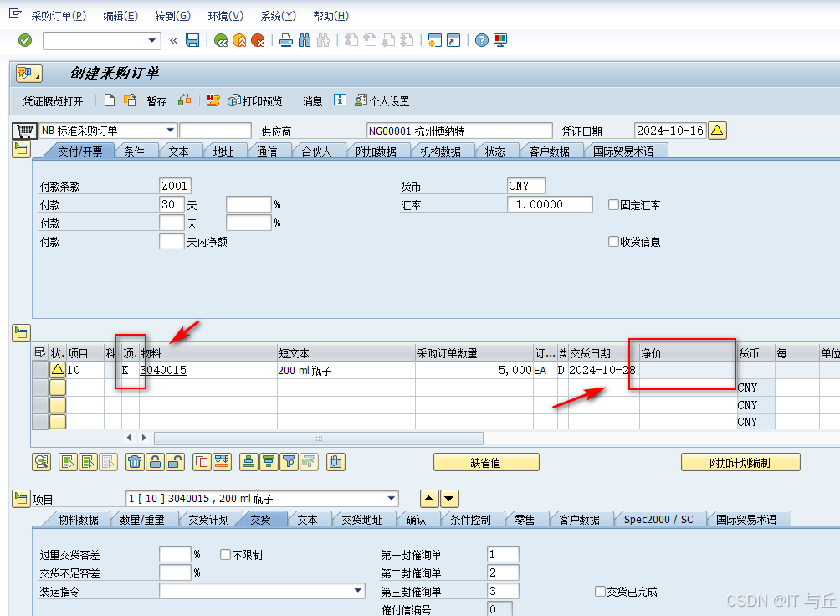The image size is (840, 616).
Task: Open the 系统(Y) menu
Action: click(x=279, y=15)
